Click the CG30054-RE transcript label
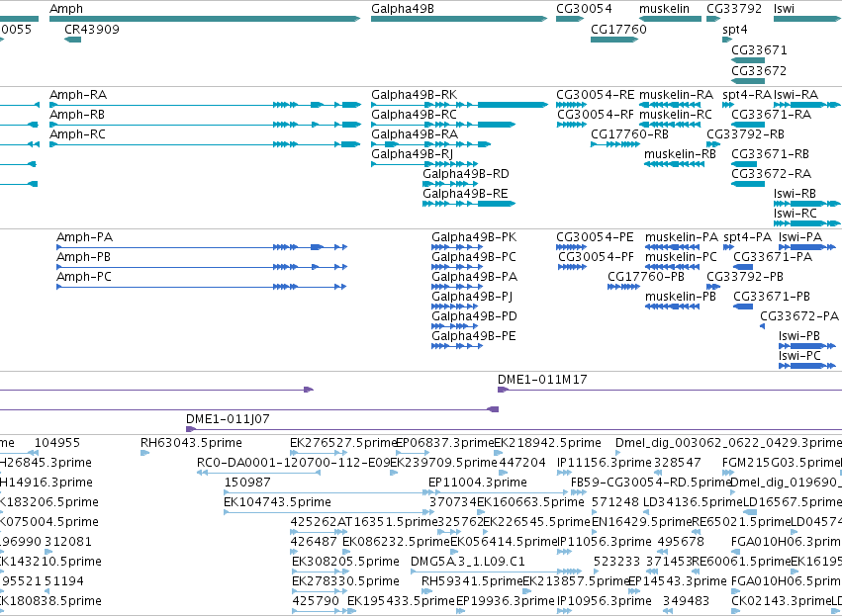Screen dimensions: 842x616 point(595,95)
